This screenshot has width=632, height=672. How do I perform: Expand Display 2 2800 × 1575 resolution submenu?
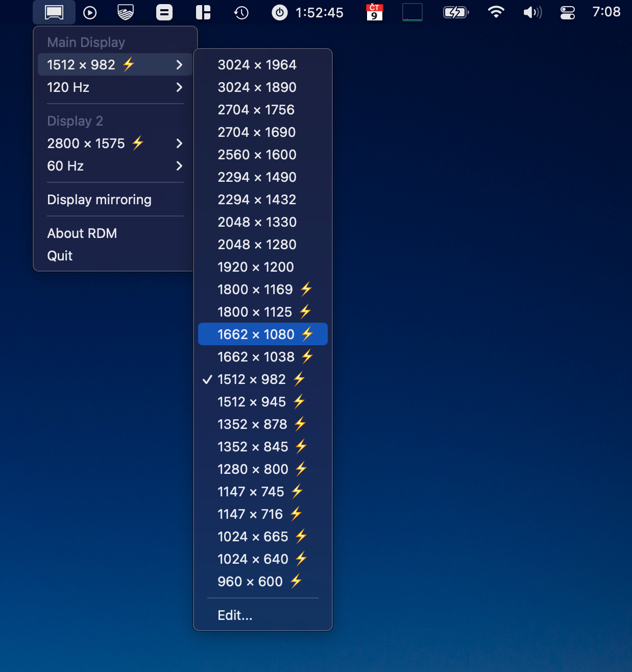pos(115,143)
